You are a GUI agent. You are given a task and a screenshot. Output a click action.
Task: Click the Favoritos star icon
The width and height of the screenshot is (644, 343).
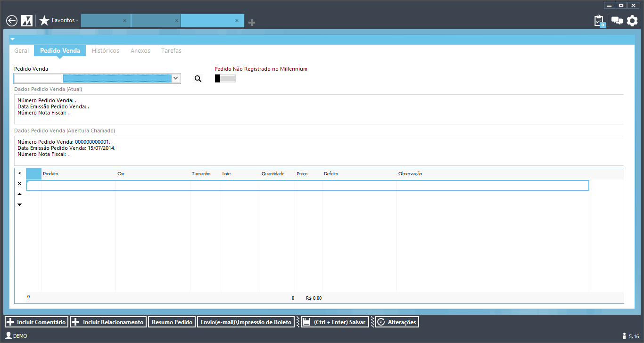coord(44,21)
